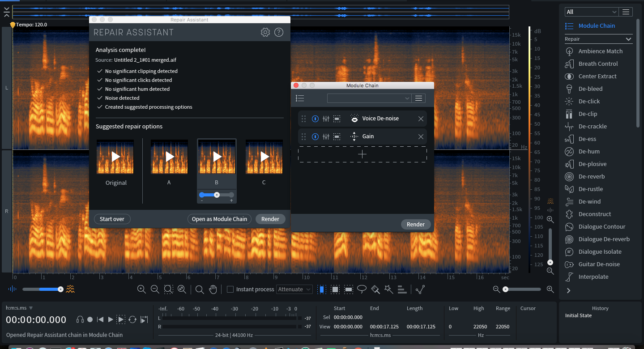Enable the Instant process checkbox

point(230,289)
